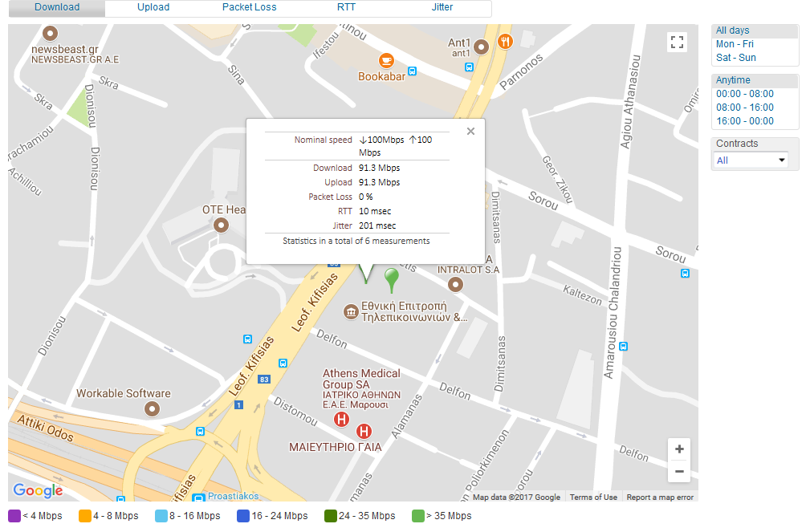Click the route 1 road shield
The width and height of the screenshot is (806, 532).
click(x=238, y=405)
